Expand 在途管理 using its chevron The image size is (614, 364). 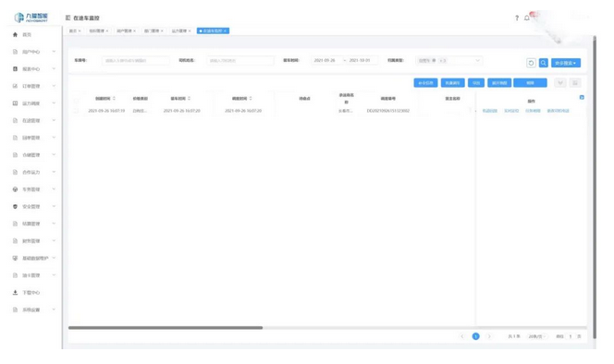(54, 120)
